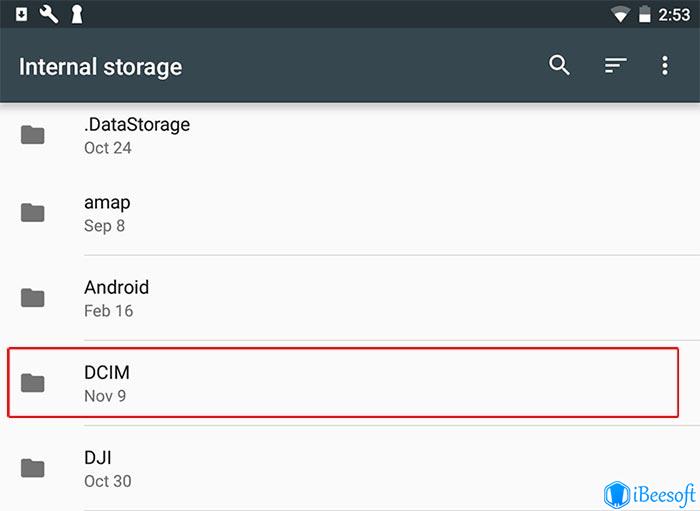Click the .DataStorage folder icon

pos(33,135)
